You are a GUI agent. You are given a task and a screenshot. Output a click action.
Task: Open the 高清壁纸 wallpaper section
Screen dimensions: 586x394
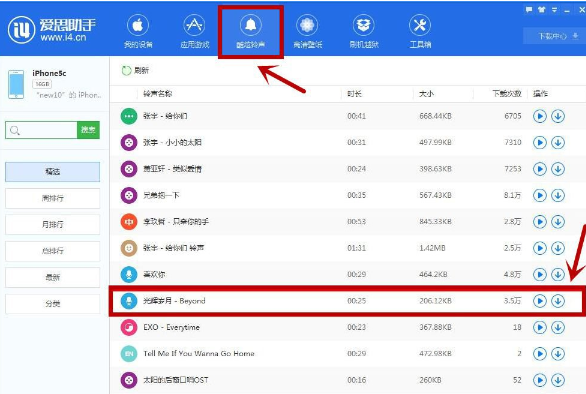click(307, 32)
